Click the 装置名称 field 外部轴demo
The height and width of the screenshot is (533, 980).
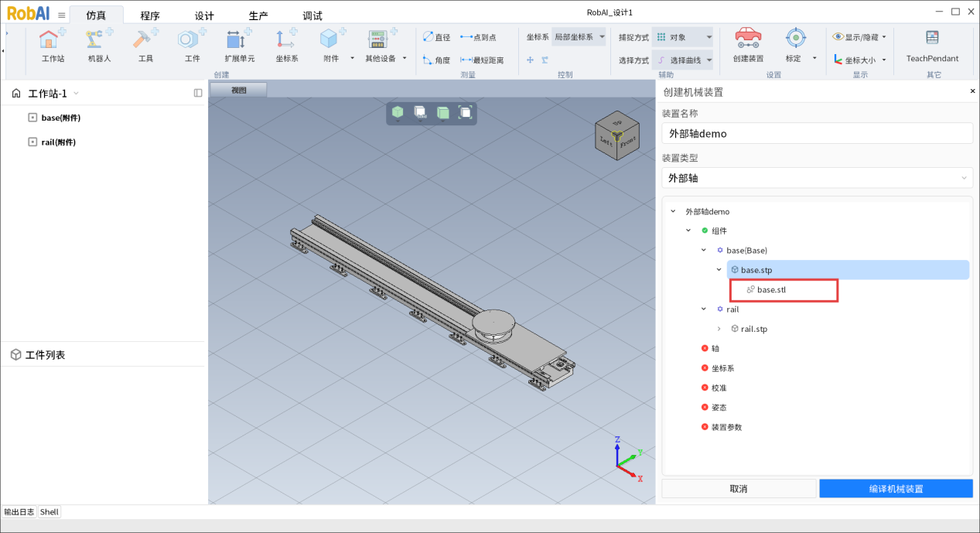tap(817, 133)
